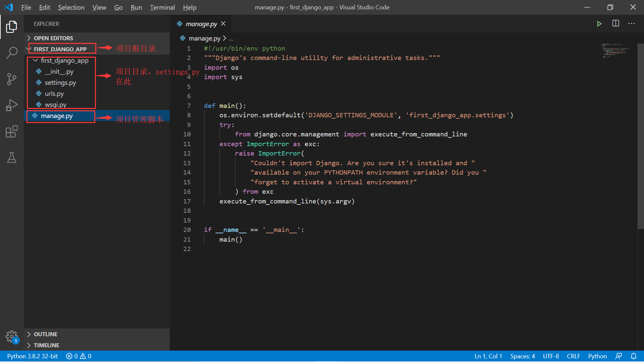The width and height of the screenshot is (644, 362).
Task: Open the Selection menu
Action: pyautogui.click(x=71, y=7)
